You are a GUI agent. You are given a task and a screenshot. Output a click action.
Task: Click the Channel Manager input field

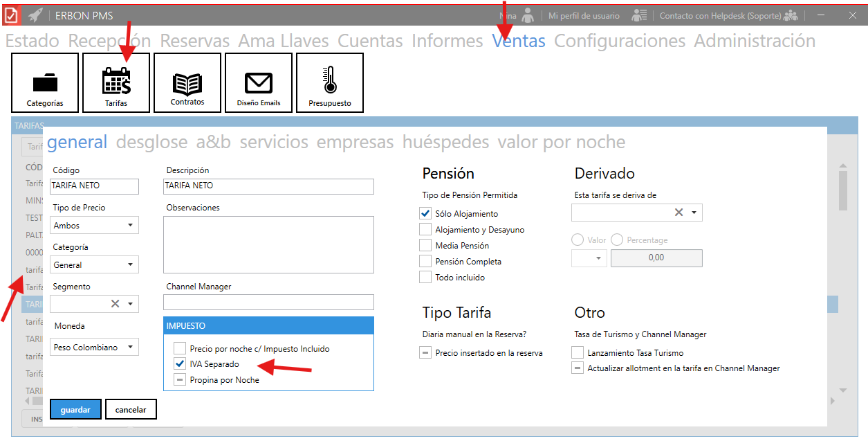(x=268, y=303)
